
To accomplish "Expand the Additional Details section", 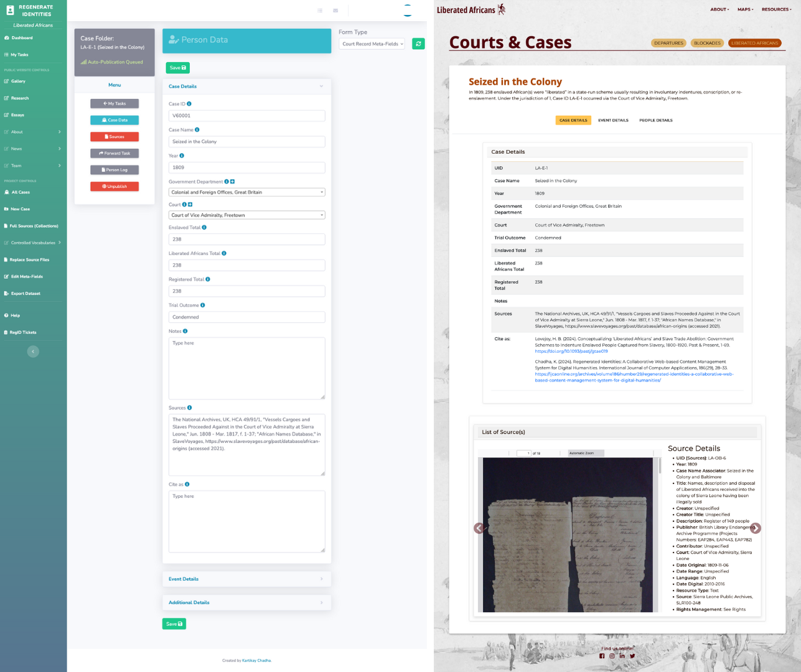I will tap(246, 603).
